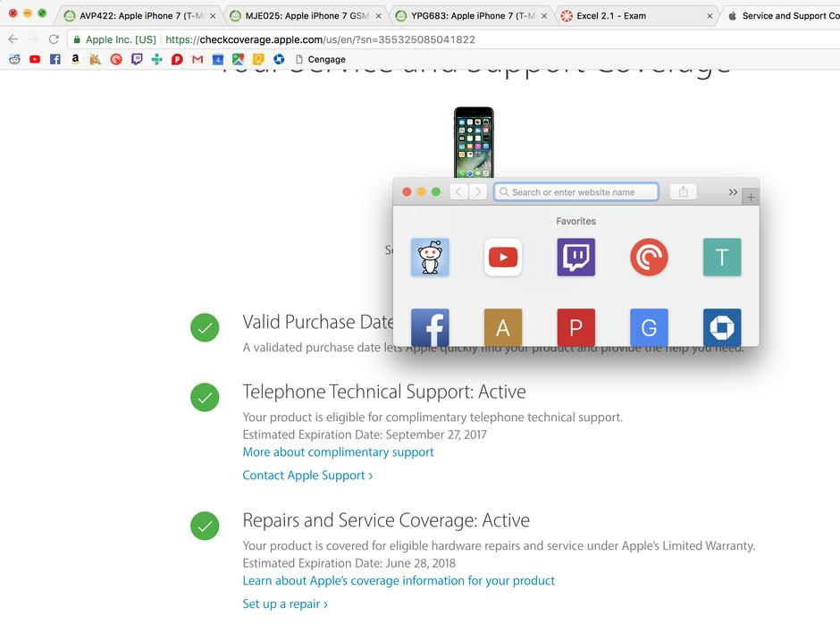Open the Twitch bookmark in Chrome's bookmarks bar
Viewport: 840px width, 624px height.
(137, 59)
